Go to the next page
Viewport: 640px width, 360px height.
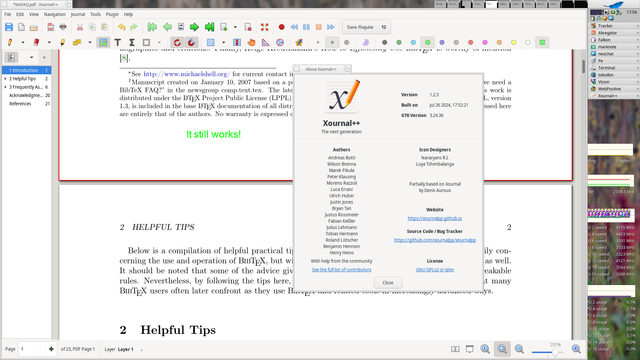(x=194, y=27)
